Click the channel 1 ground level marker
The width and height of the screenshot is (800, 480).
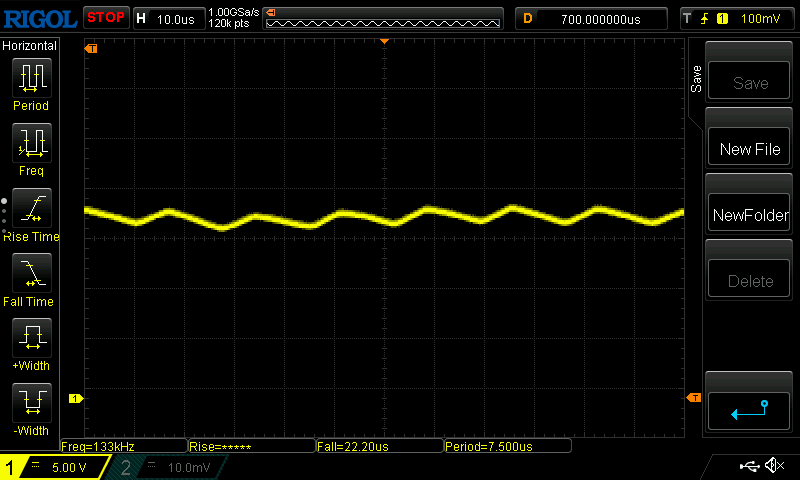click(76, 398)
